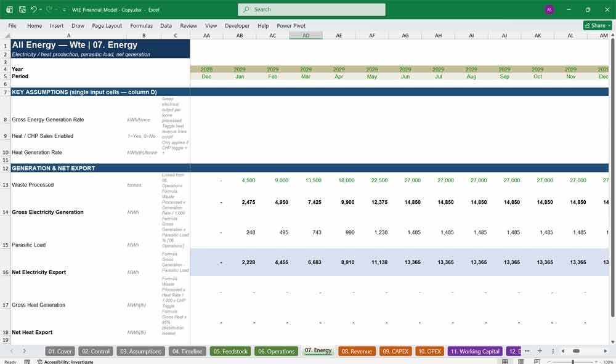616x364 pixels.
Task: Click the vertical scrollbar down arrow
Action: [x=612, y=342]
